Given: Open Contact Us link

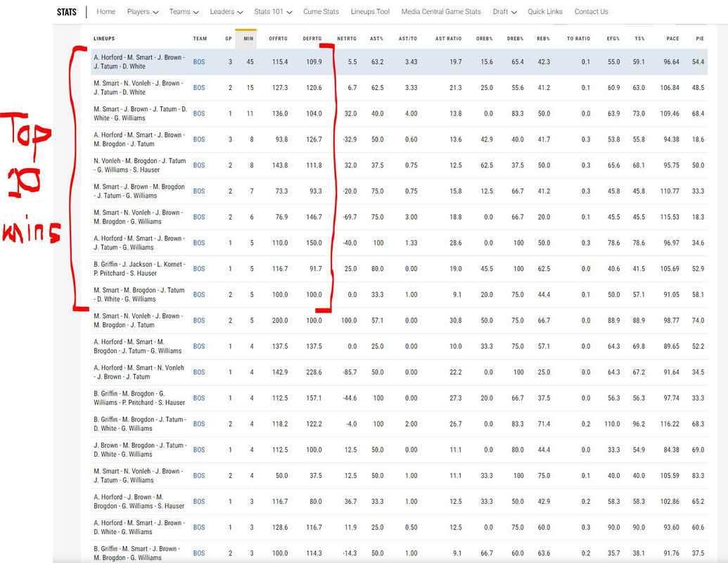Looking at the screenshot, I should [591, 12].
